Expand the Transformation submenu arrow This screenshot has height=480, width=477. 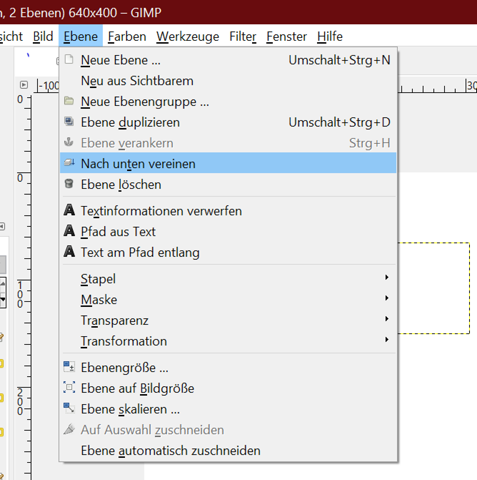click(387, 339)
